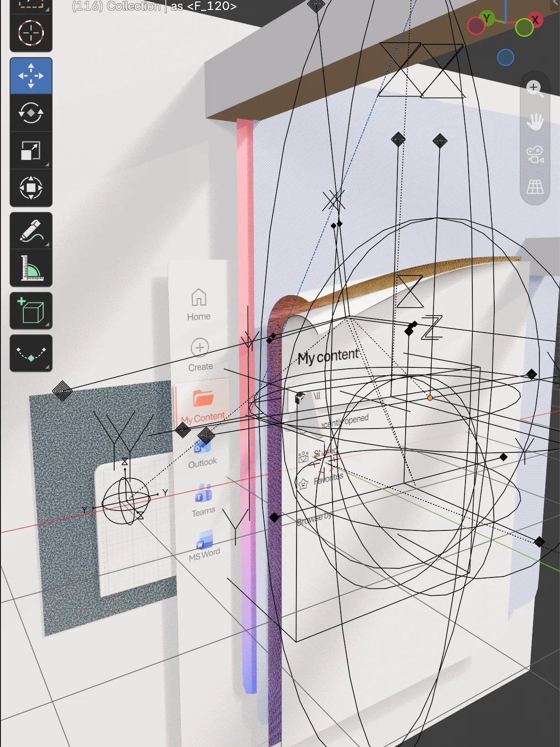Select the Measure tool

click(31, 268)
